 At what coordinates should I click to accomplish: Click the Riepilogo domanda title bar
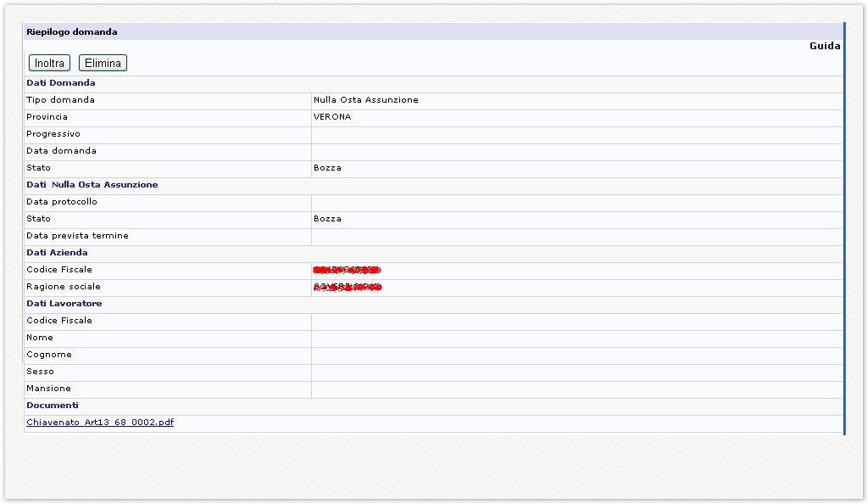coord(72,31)
